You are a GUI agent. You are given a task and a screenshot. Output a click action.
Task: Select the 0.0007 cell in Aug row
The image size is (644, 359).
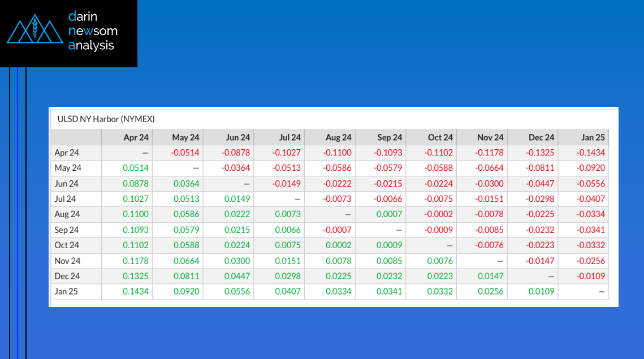coord(390,214)
